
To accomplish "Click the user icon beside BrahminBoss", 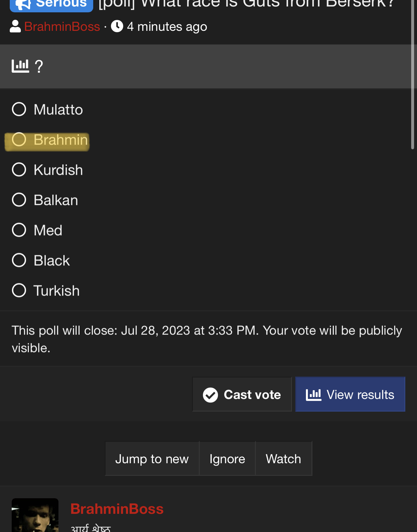I will click(15, 27).
